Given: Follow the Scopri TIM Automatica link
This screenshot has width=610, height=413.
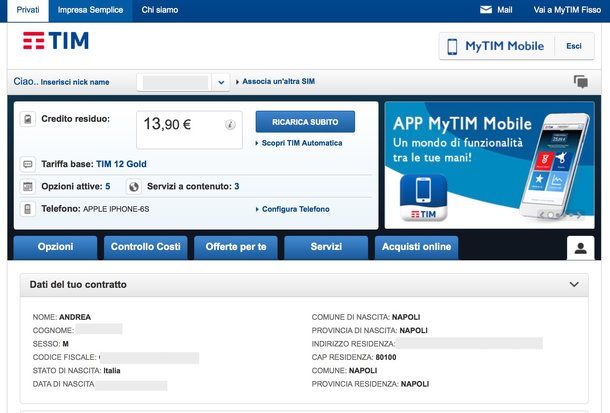Looking at the screenshot, I should tap(301, 143).
